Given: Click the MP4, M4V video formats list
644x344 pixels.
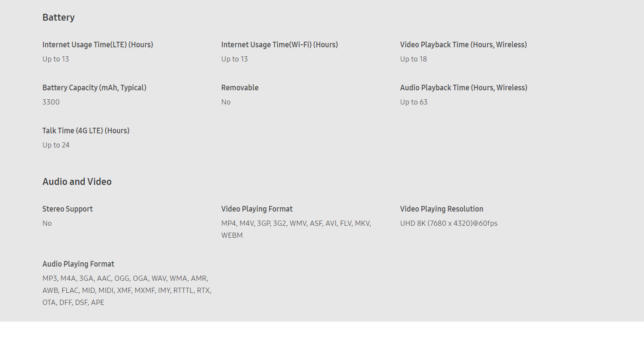Looking at the screenshot, I should [296, 229].
